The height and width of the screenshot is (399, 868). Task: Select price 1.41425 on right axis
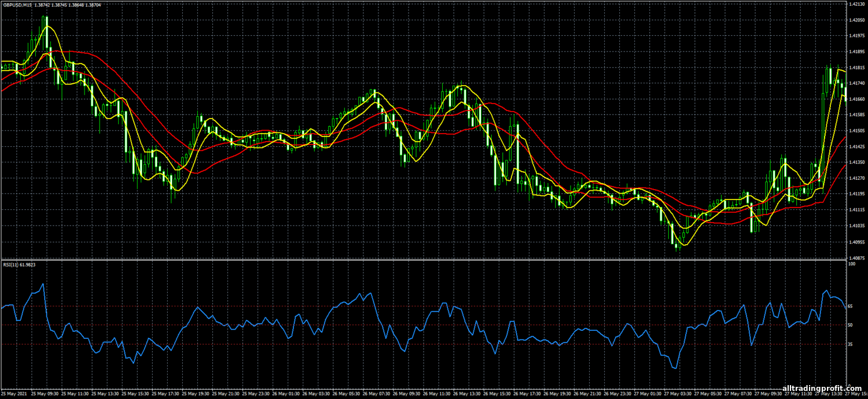(x=857, y=147)
